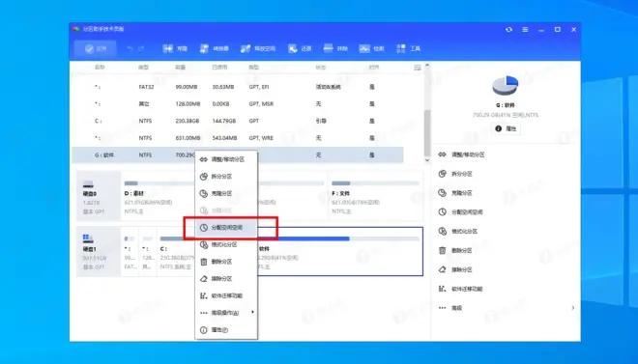This screenshot has height=364, width=638.
Task: Open column settings icon in list header
Action: (418, 68)
